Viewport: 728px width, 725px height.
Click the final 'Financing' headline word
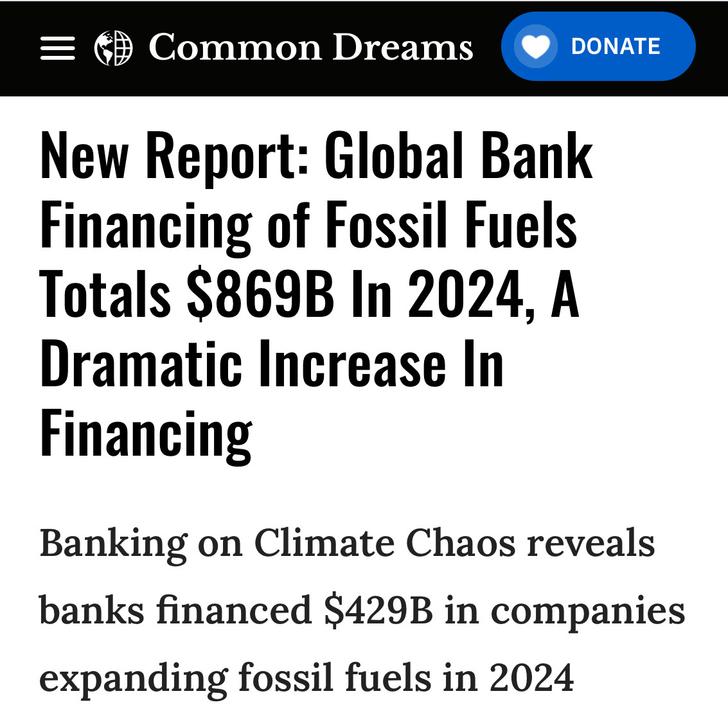(x=146, y=435)
